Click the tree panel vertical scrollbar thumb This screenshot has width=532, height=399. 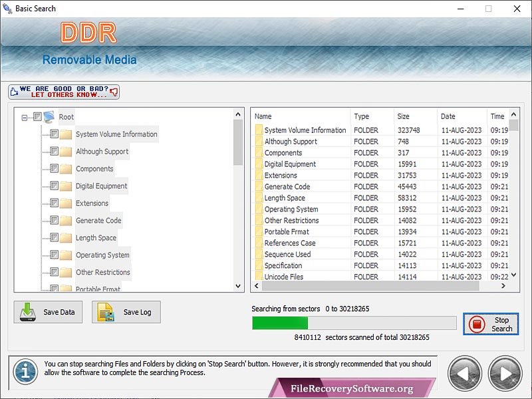pyautogui.click(x=238, y=142)
